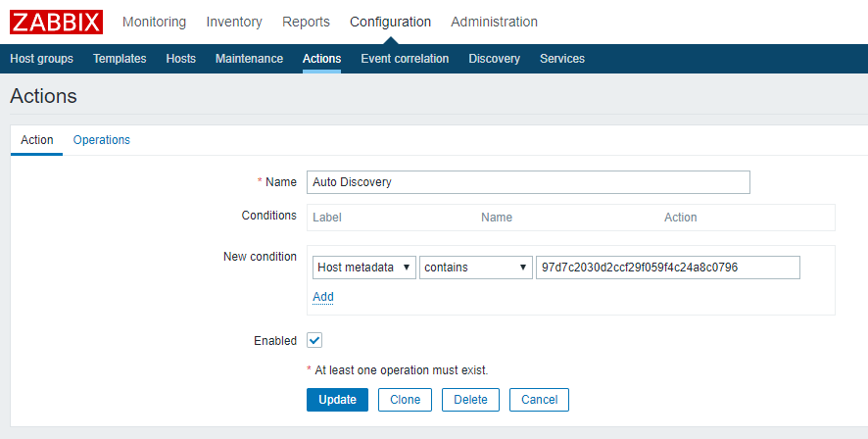
Task: Delete the current action
Action: pyautogui.click(x=470, y=400)
